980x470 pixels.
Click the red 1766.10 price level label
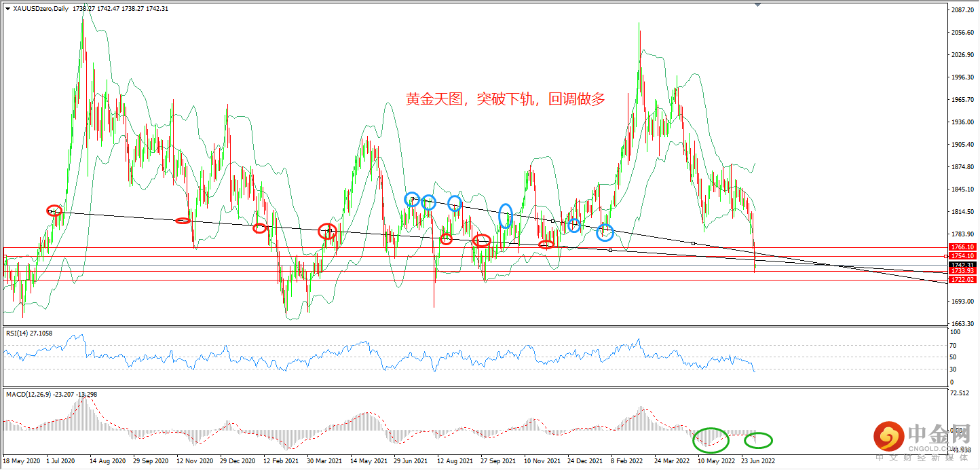[x=963, y=247]
